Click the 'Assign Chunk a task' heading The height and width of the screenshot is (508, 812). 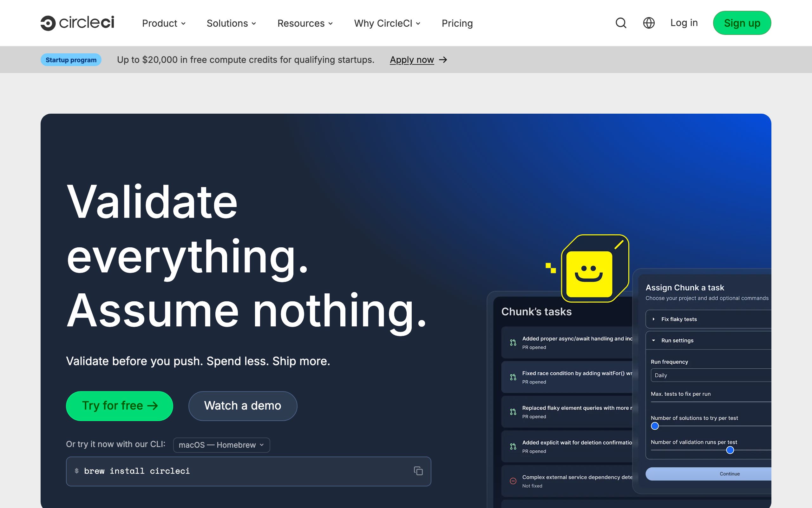[x=684, y=288]
